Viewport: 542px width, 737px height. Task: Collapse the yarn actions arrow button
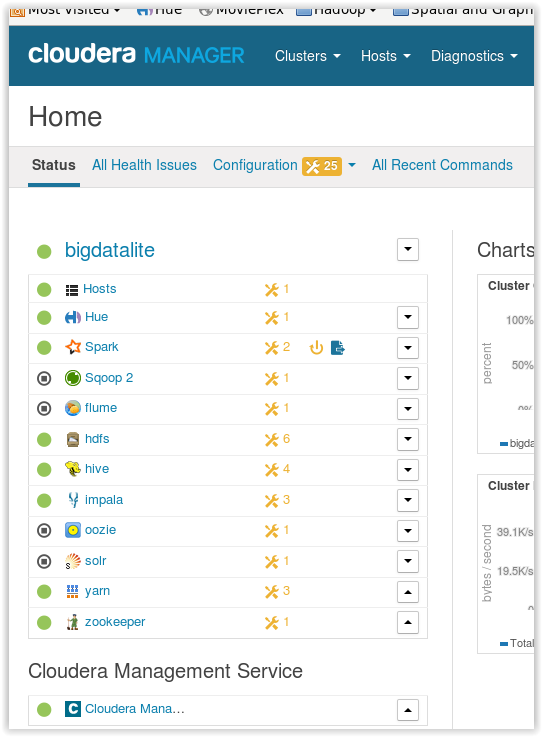pos(408,592)
